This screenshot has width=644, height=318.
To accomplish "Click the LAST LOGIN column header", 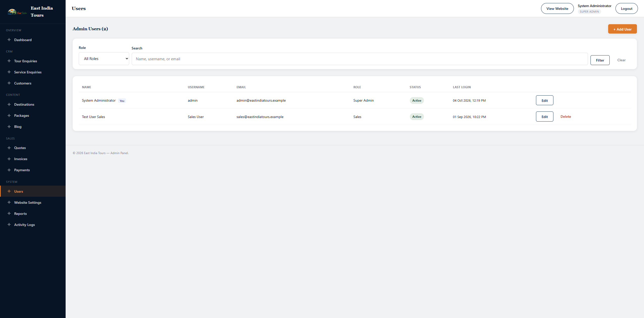I will (x=462, y=87).
